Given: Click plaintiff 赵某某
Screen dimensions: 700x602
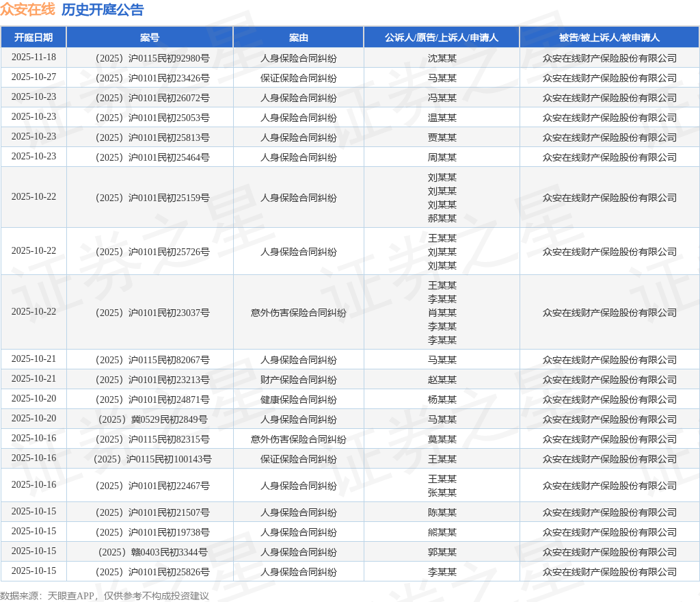Looking at the screenshot, I should tap(442, 380).
